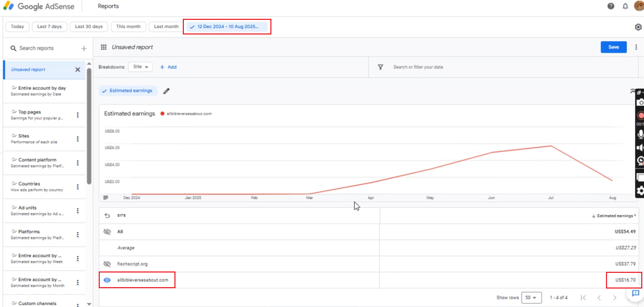Open the help question mark icon

tap(611, 6)
